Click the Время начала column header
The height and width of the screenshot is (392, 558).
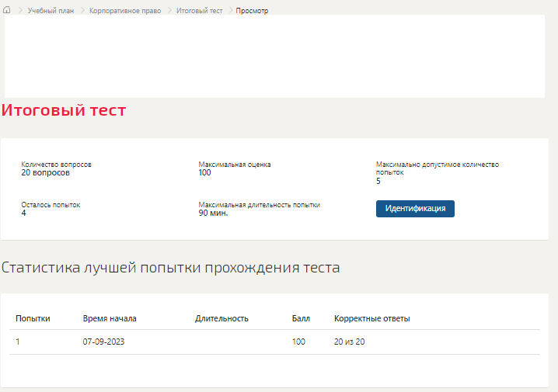[x=110, y=318]
